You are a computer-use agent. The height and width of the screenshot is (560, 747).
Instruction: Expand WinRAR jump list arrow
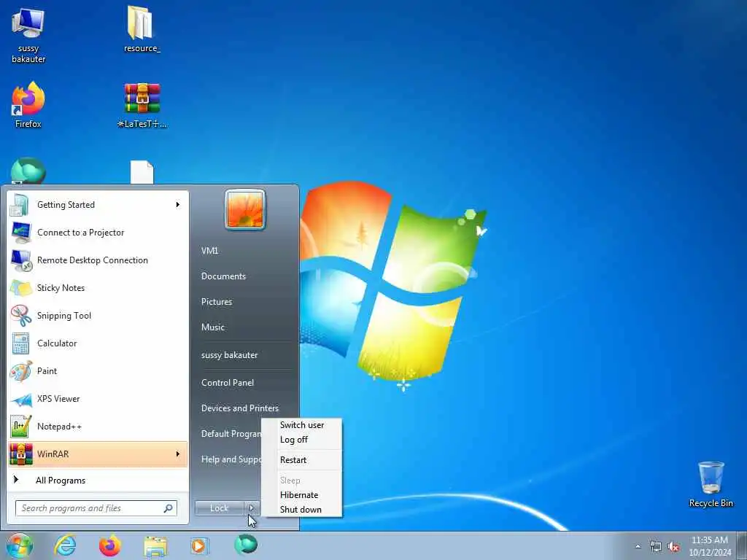(178, 454)
